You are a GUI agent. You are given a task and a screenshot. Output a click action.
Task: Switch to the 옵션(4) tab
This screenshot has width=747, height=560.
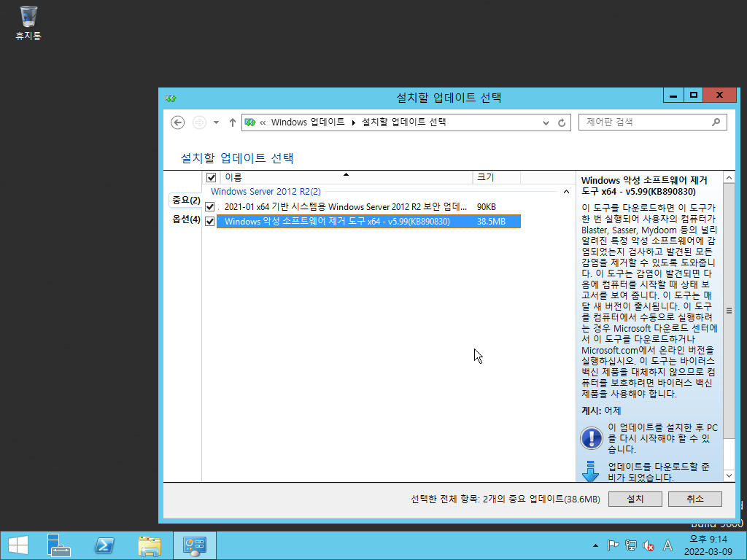click(x=186, y=219)
